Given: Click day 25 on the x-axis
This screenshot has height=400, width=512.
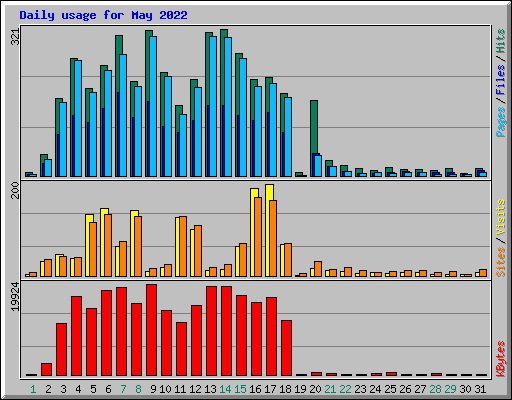Looking at the screenshot, I should [390, 389].
